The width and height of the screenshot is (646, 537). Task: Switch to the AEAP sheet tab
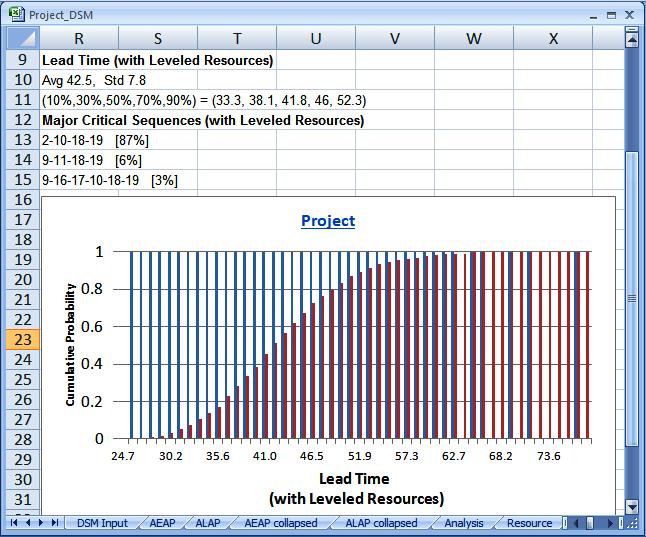tap(162, 523)
